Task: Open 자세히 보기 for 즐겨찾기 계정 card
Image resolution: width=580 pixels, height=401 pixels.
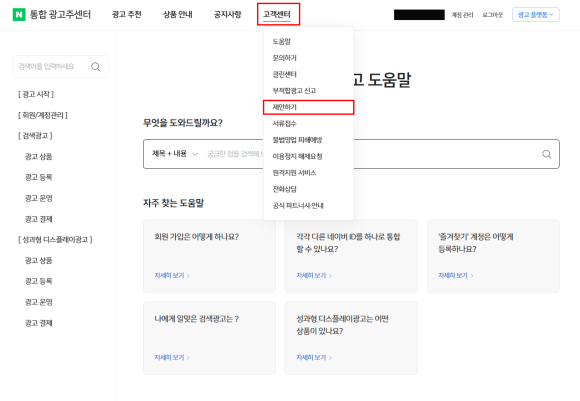Action: tap(456, 275)
